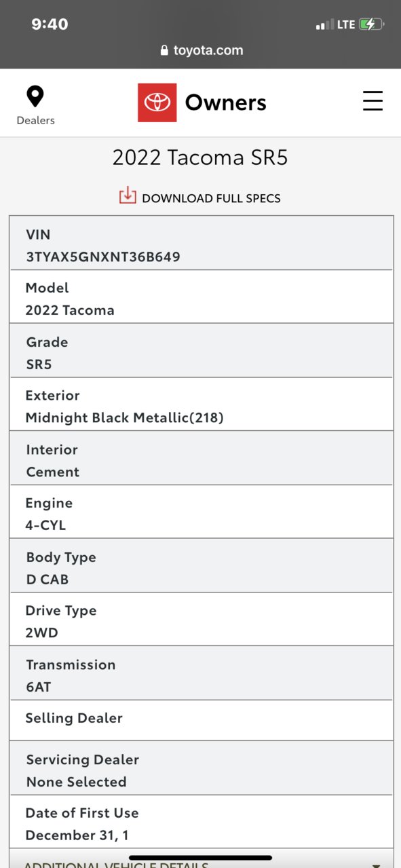401x868 pixels.
Task: Click the red Toyota logo
Action: [x=157, y=102]
